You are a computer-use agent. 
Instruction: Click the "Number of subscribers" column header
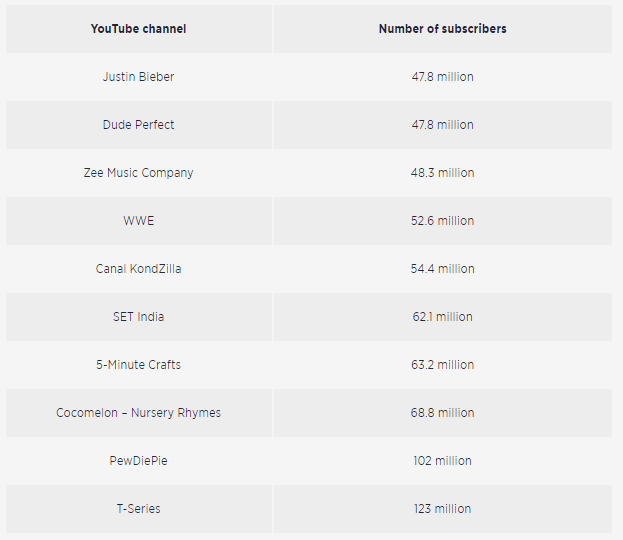click(442, 29)
